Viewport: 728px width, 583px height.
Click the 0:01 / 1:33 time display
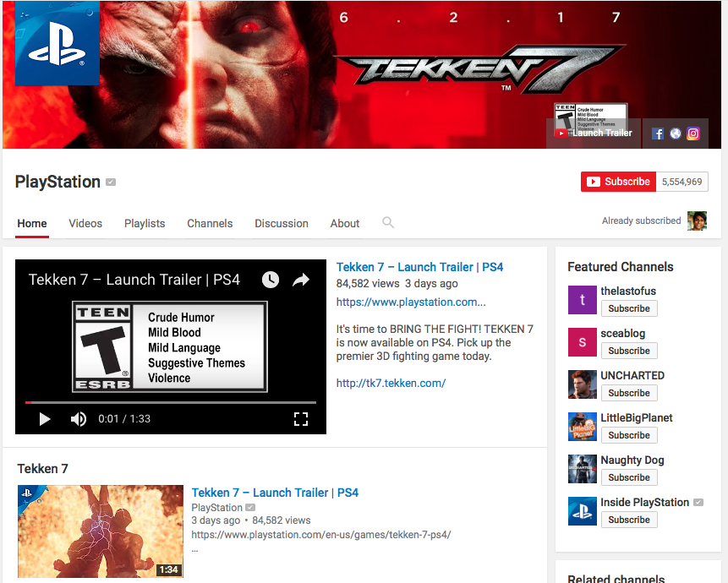coord(124,419)
